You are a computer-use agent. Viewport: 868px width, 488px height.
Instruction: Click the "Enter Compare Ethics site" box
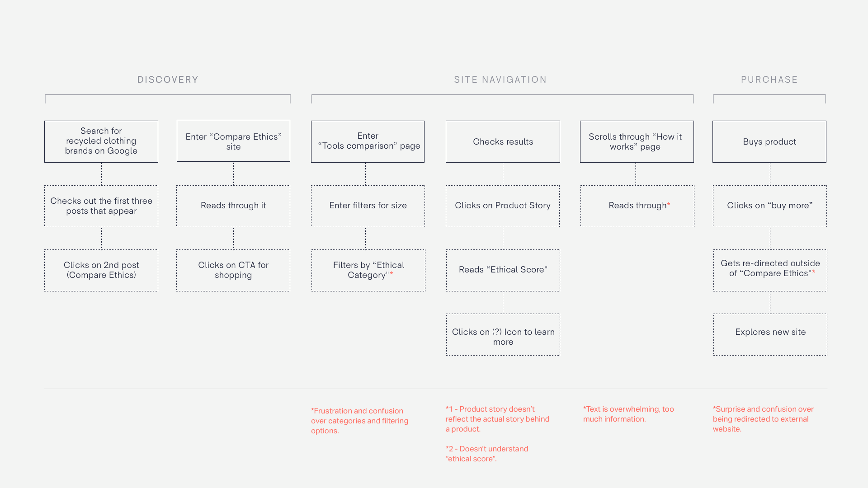pyautogui.click(x=233, y=141)
